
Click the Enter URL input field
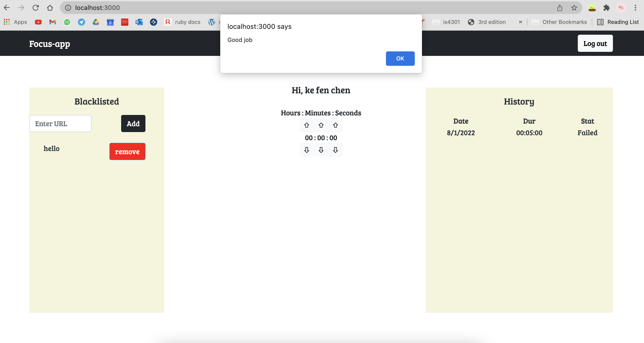point(60,123)
